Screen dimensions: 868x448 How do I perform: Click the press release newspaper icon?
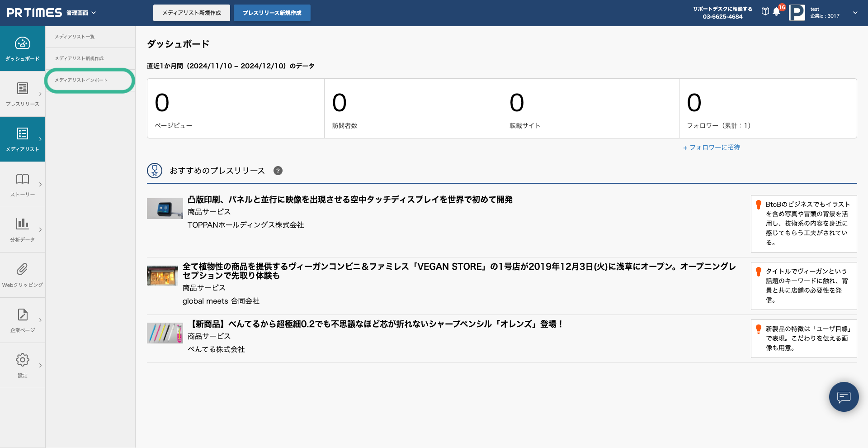click(x=22, y=88)
